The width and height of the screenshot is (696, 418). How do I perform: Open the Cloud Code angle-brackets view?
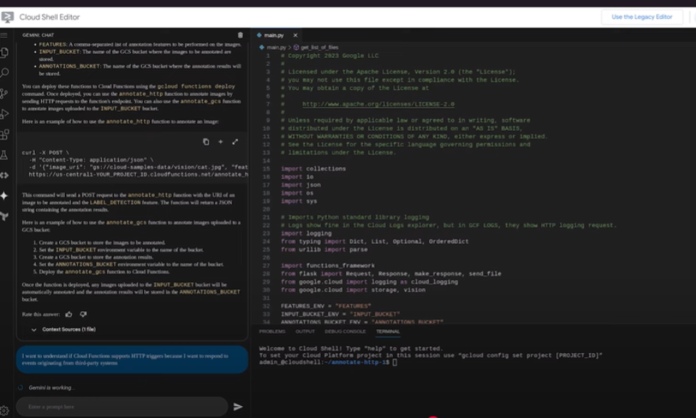[x=4, y=175]
